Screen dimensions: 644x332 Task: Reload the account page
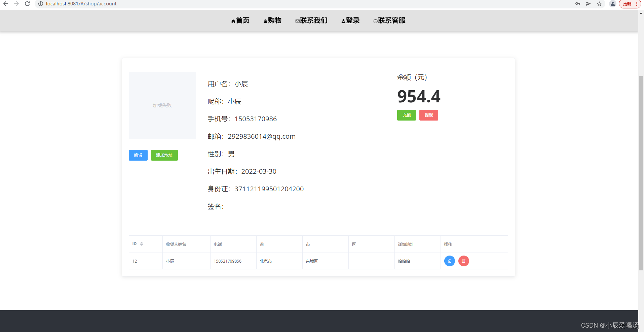(x=27, y=4)
